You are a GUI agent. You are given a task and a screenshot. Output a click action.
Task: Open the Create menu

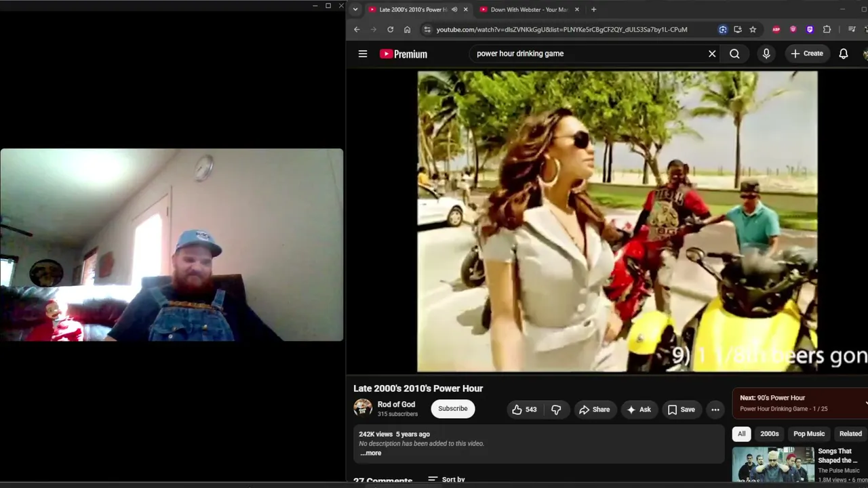coord(807,54)
